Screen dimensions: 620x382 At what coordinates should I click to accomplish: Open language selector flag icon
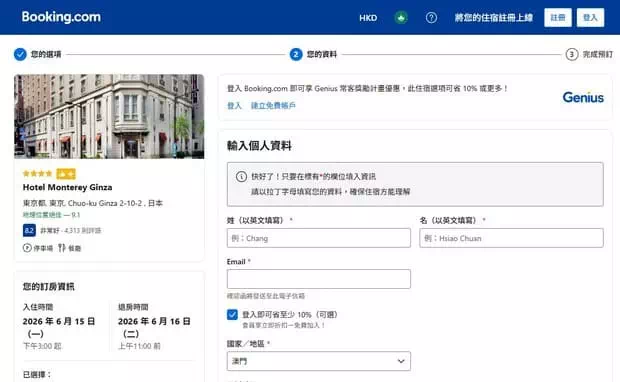[401, 18]
